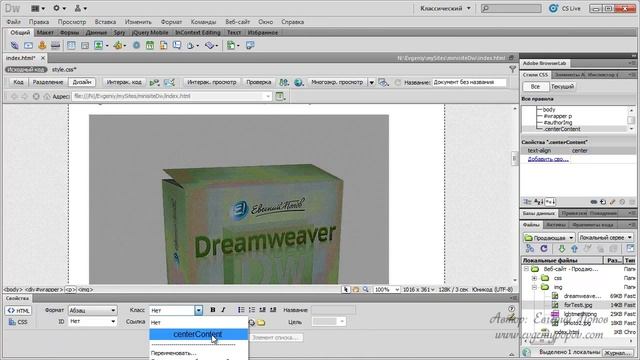Show Текущий mode in CSS panel
Viewport: 640px width, 360px height.
[562, 87]
